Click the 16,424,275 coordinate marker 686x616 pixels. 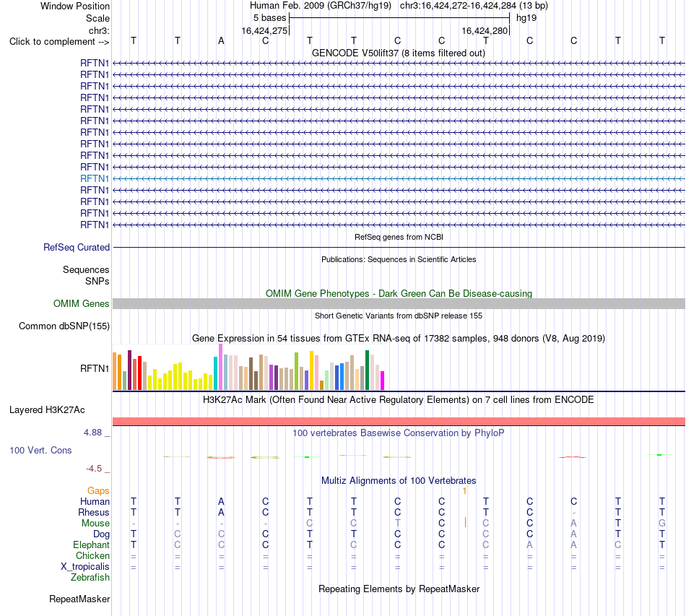[x=264, y=30]
